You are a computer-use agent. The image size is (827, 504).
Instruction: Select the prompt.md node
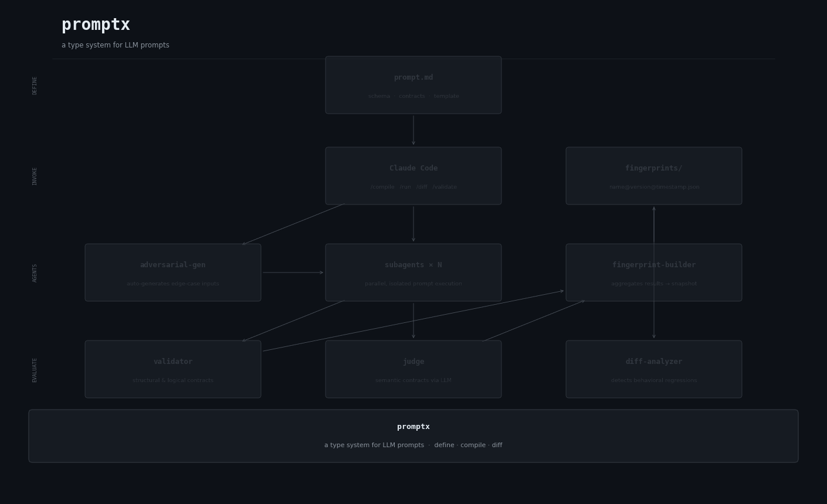coord(413,85)
